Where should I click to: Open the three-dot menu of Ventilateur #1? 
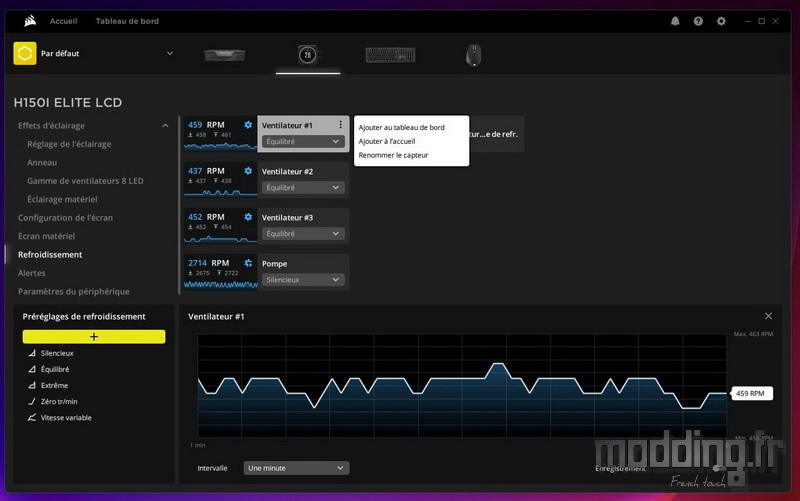click(x=340, y=124)
